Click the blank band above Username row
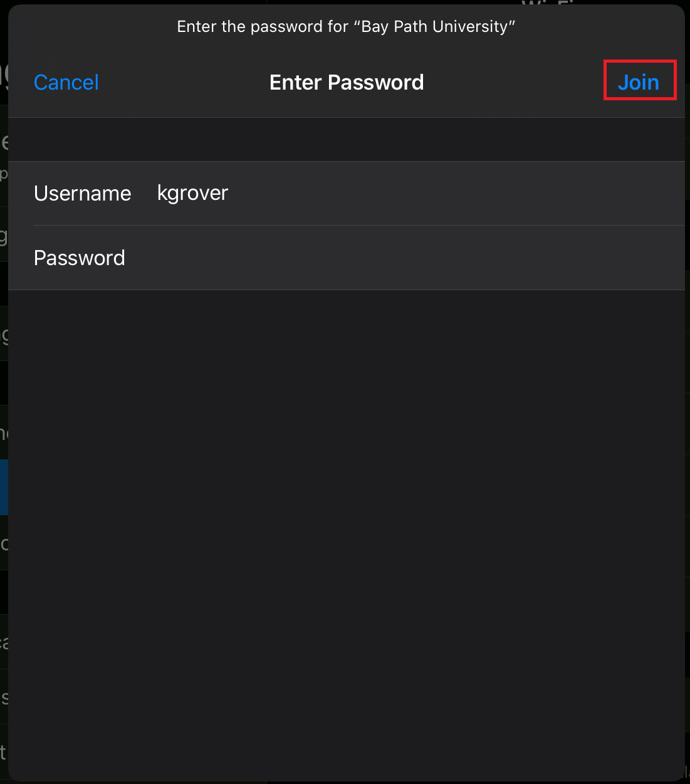 pyautogui.click(x=346, y=139)
